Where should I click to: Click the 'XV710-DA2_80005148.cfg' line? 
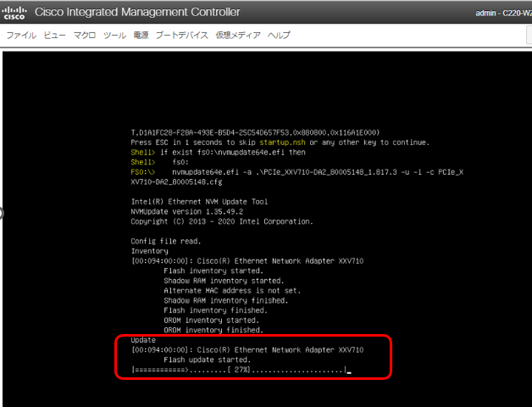pyautogui.click(x=176, y=182)
